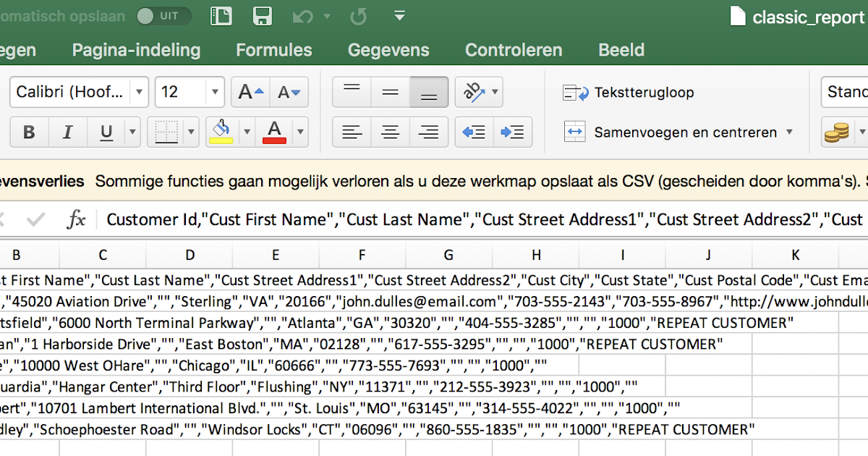This screenshot has width=868, height=456.
Task: Align cell text left
Action: (352, 132)
